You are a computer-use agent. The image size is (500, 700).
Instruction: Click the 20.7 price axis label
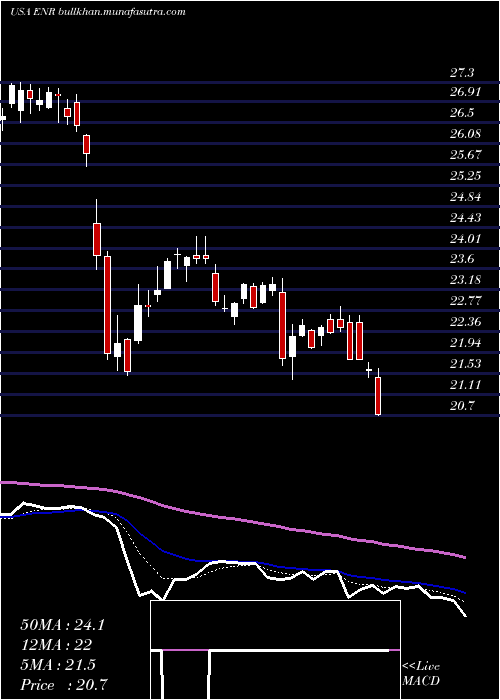coord(462,406)
